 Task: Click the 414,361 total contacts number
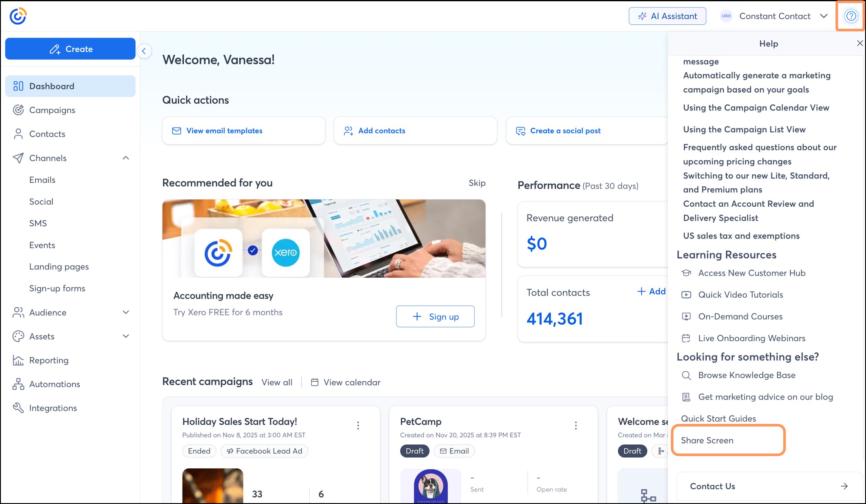point(555,319)
